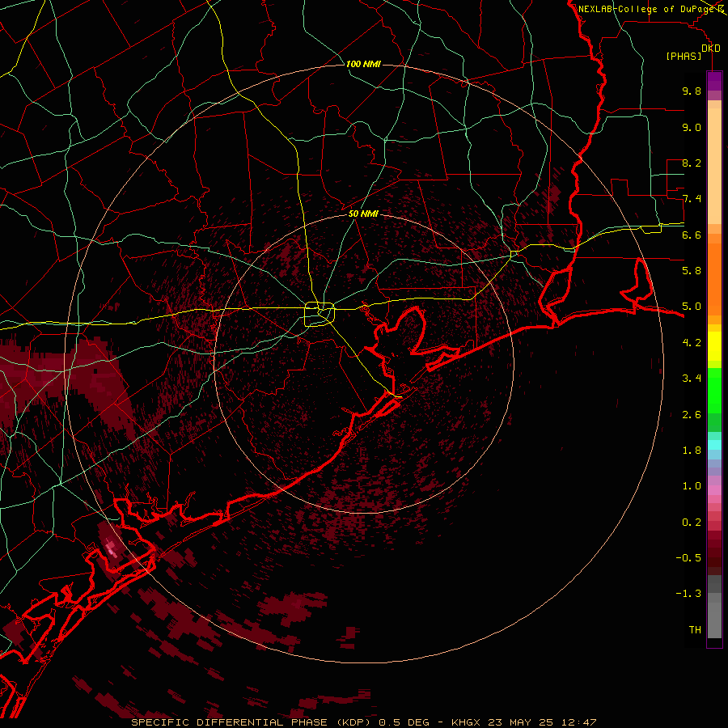The image size is (728, 728).
Task: Click the 2.6 value on the color scale
Action: tap(692, 415)
